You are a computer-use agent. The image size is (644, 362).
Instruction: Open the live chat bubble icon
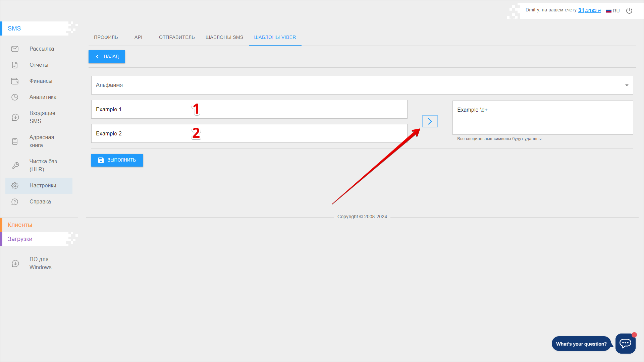click(x=625, y=343)
